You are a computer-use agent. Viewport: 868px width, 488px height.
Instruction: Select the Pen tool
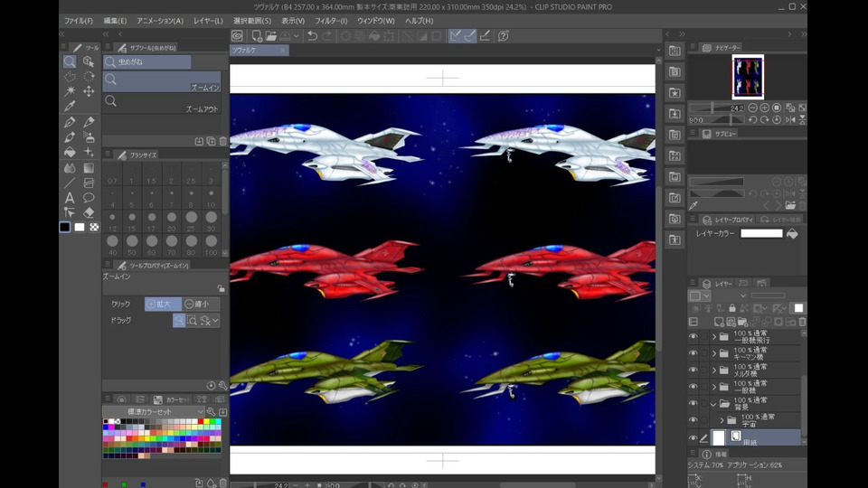point(70,122)
